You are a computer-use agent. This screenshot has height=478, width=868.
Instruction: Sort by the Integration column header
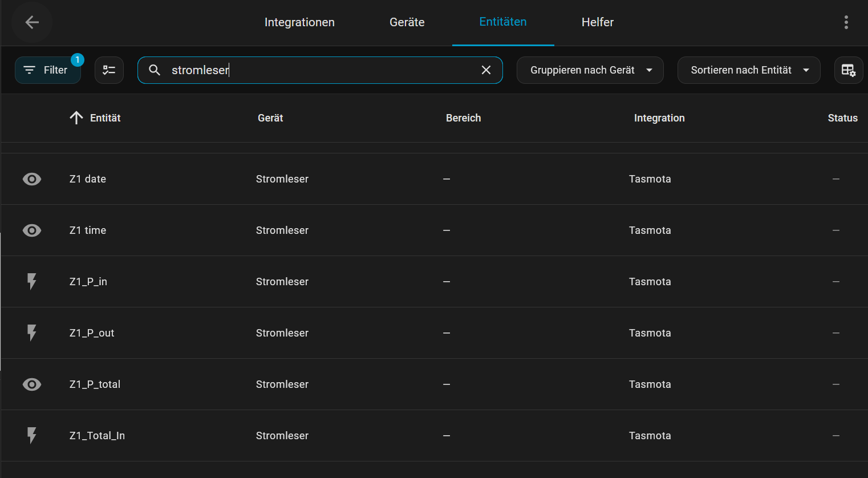pos(659,118)
